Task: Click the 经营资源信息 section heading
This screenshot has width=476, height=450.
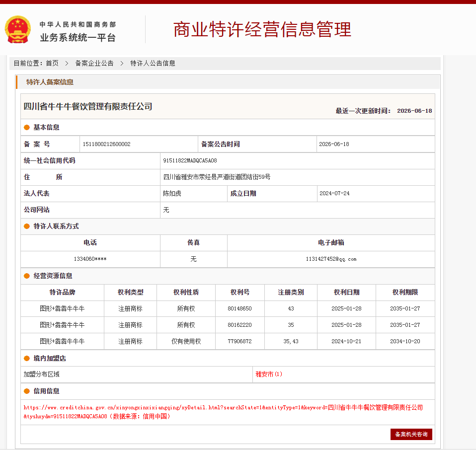Action: (53, 276)
